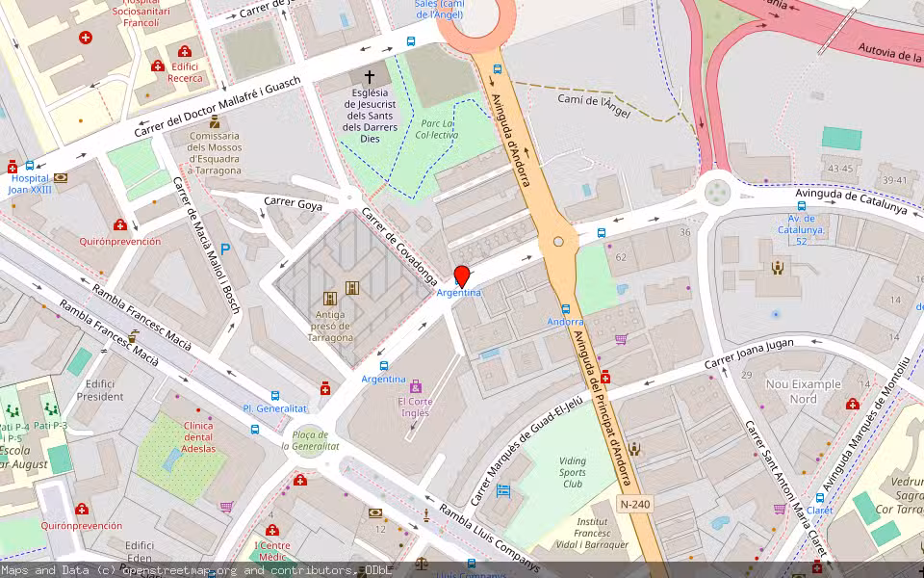Click the 'Carrer Goya' street label
This screenshot has height=578, width=924.
pyautogui.click(x=293, y=203)
